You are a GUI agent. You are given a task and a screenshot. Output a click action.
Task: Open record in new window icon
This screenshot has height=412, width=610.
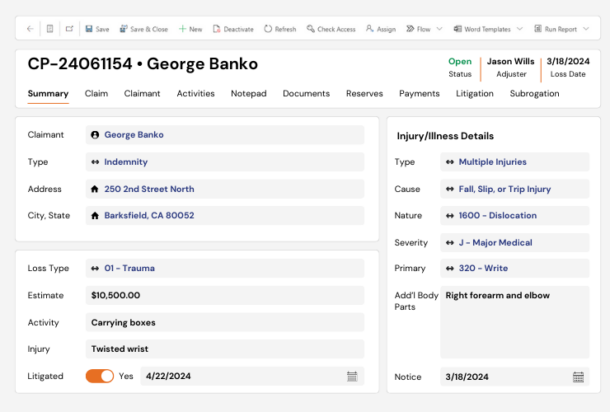click(x=69, y=29)
